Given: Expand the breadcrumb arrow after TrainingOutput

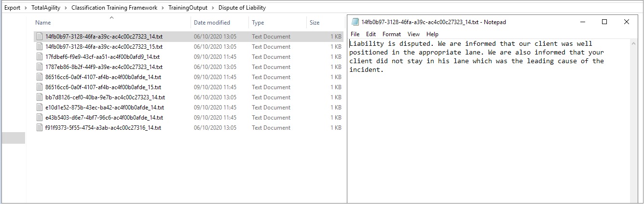Looking at the screenshot, I should click(x=213, y=8).
